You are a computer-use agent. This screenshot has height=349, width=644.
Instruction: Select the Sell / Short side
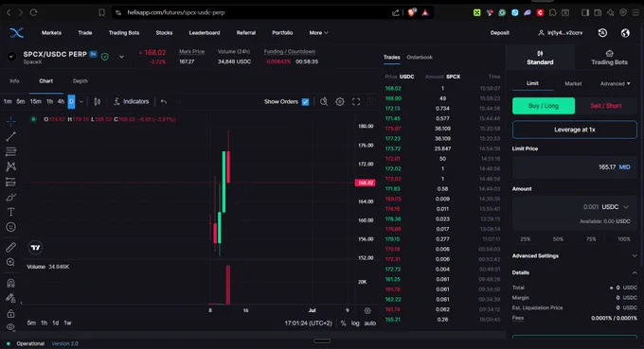606,106
